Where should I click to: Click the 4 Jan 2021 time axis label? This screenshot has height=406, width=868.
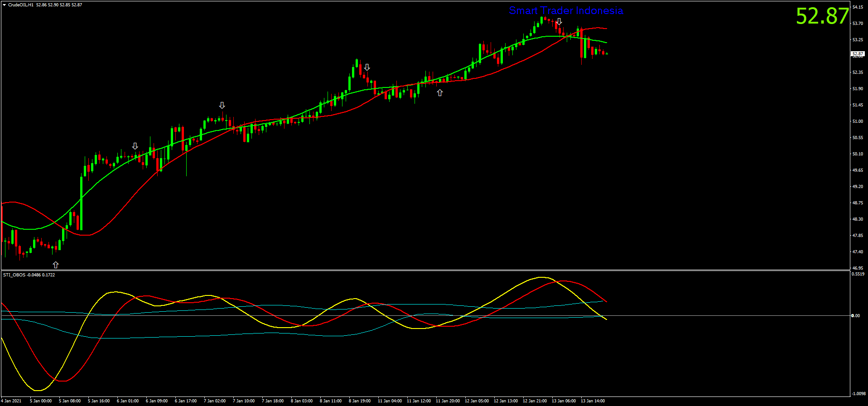(11, 401)
